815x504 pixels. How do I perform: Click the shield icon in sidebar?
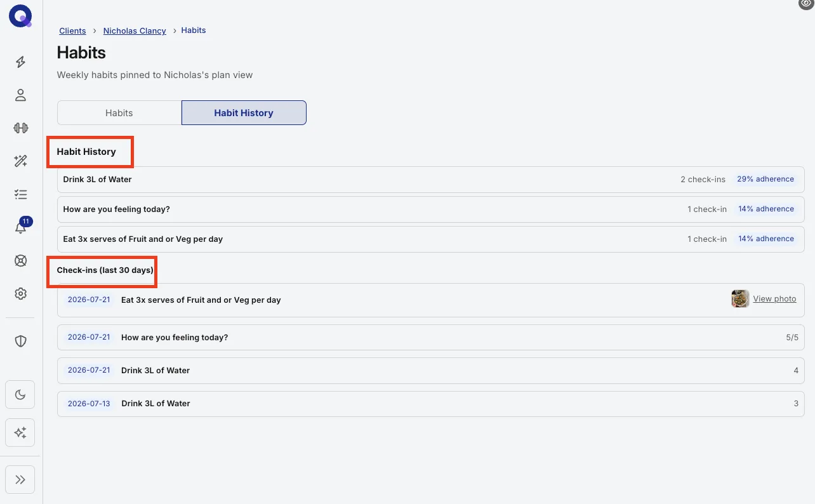point(20,342)
